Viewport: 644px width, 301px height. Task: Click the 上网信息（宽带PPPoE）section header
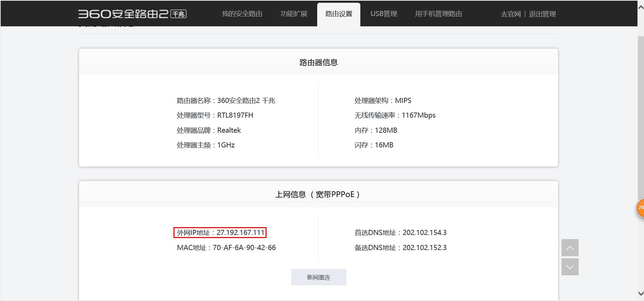319,194
